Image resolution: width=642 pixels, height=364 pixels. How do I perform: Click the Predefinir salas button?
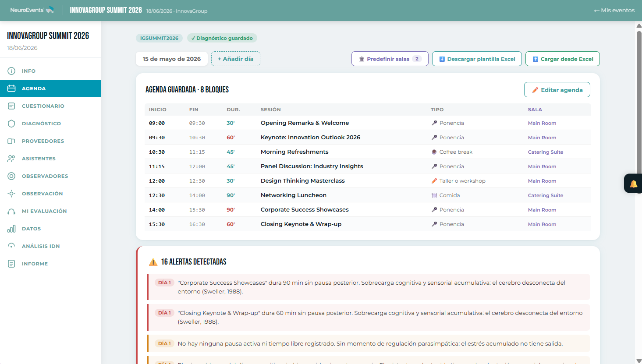pyautogui.click(x=390, y=59)
